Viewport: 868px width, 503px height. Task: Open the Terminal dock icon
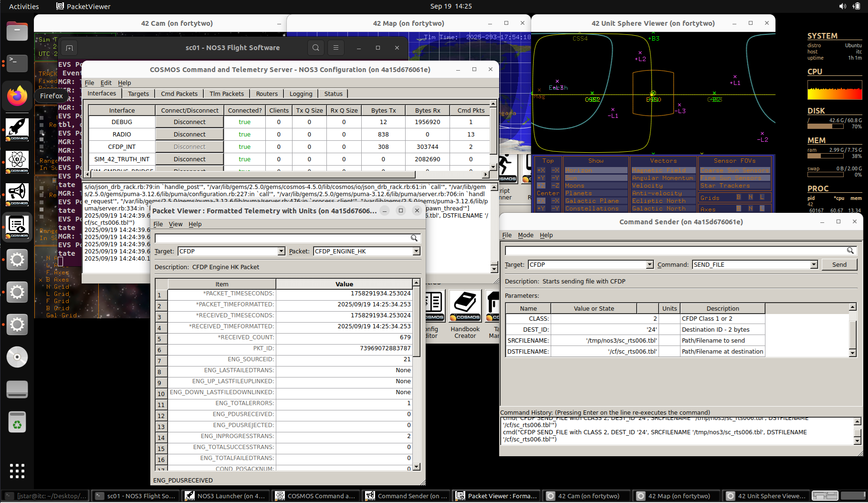tap(17, 63)
